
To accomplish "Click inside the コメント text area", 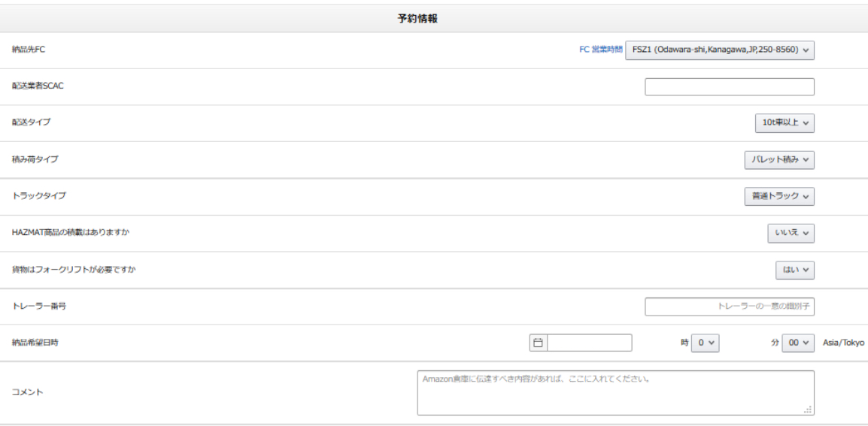I will click(x=615, y=392).
